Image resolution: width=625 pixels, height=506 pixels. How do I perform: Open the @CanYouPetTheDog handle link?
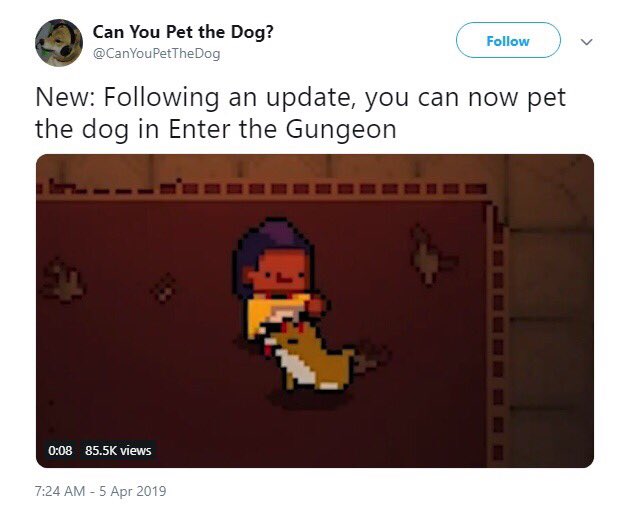click(x=156, y=54)
